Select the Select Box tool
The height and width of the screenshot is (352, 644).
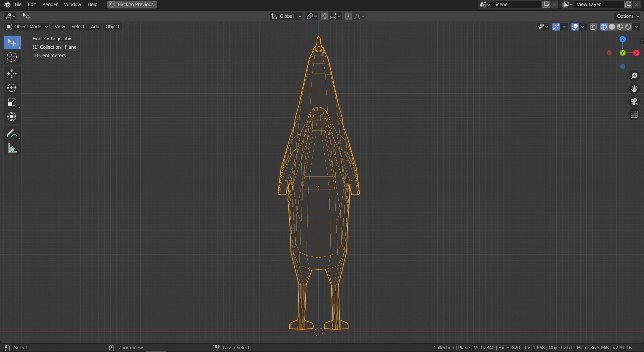pos(12,43)
